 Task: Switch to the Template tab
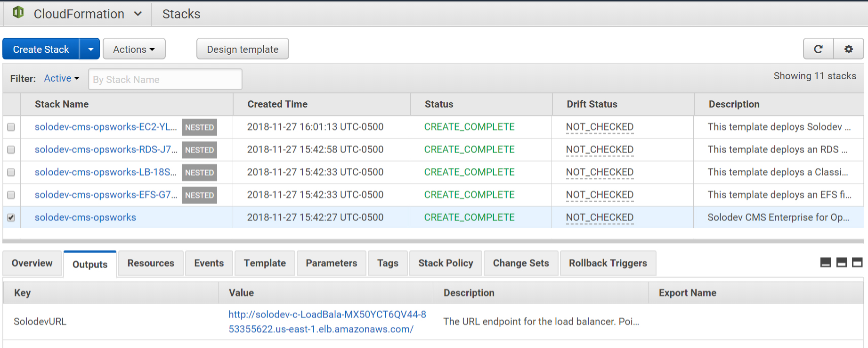click(x=265, y=263)
